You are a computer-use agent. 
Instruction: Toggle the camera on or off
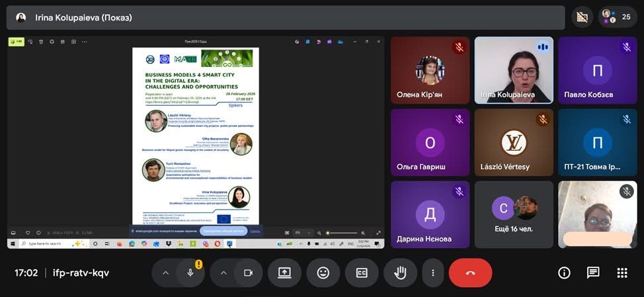pos(249,273)
